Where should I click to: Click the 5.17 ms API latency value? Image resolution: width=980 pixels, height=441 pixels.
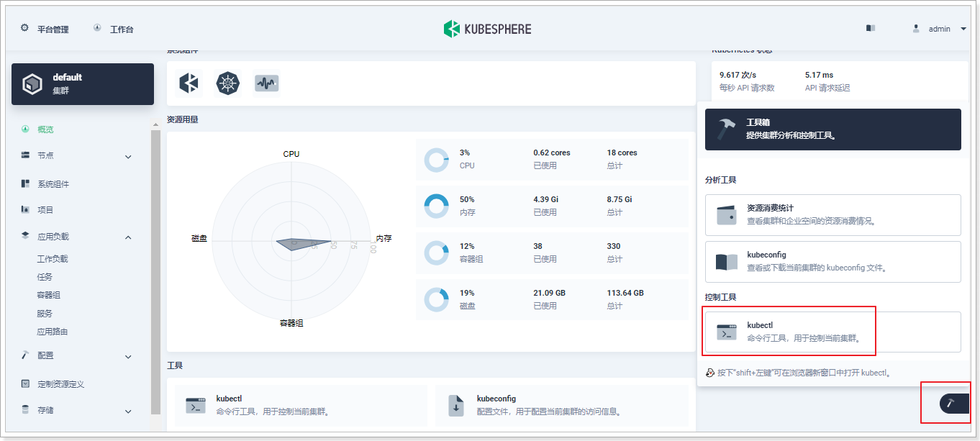819,75
